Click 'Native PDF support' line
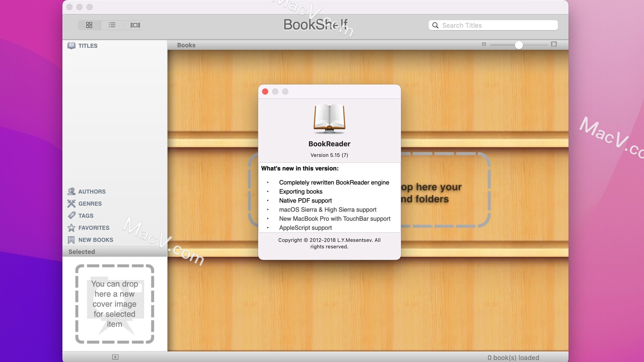 306,200
